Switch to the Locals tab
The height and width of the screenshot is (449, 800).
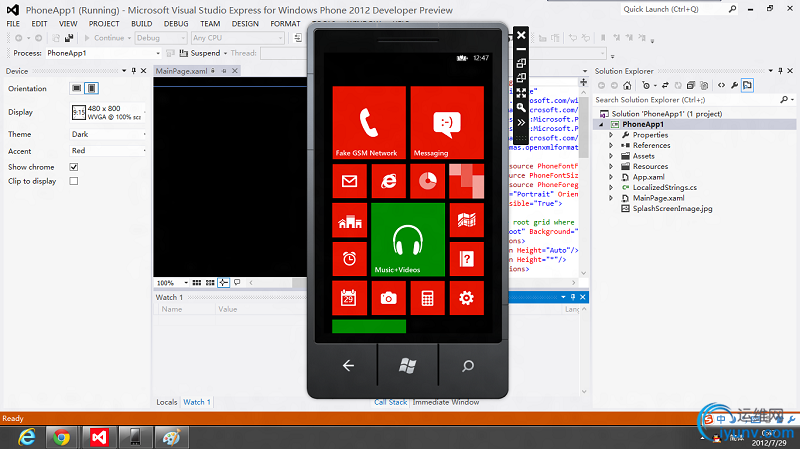166,402
